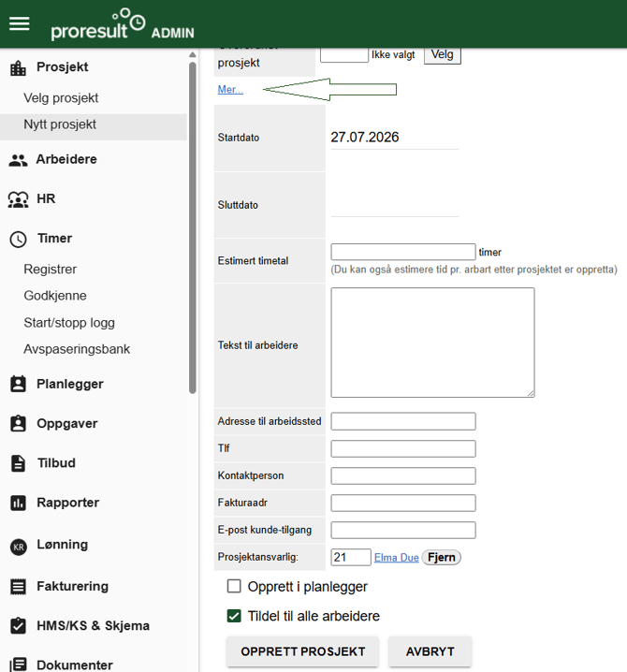Click the Fakturering receipt icon
627x672 pixels.
(x=18, y=587)
